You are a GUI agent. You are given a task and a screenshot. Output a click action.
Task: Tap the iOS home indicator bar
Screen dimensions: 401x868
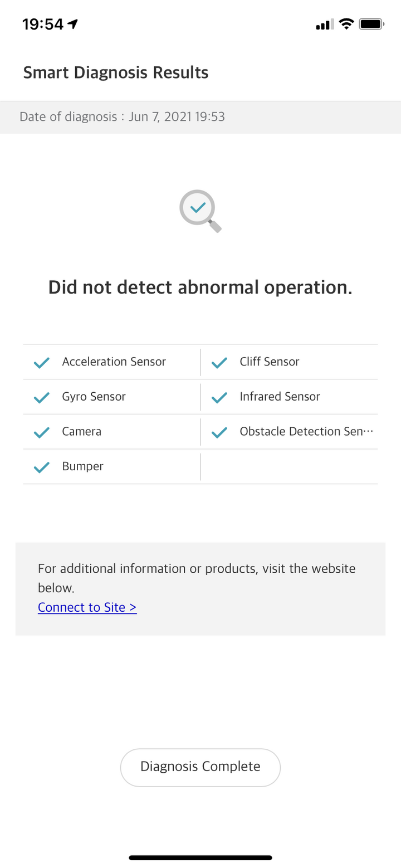tap(200, 857)
